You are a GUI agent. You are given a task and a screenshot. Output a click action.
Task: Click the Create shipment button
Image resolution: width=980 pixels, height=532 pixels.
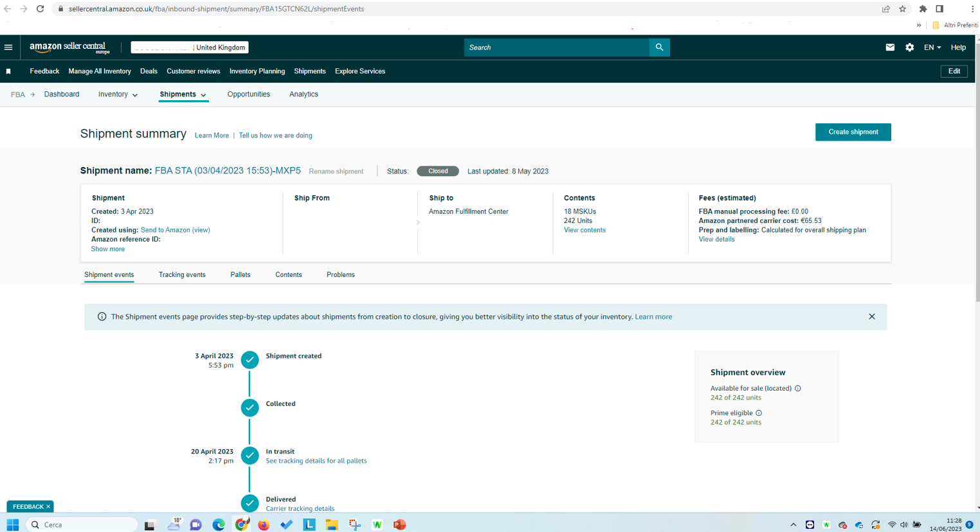click(853, 132)
